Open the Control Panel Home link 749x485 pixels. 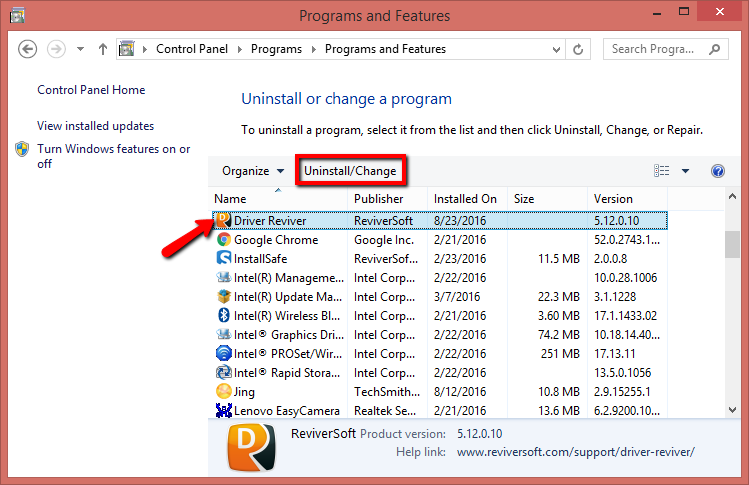(x=91, y=90)
